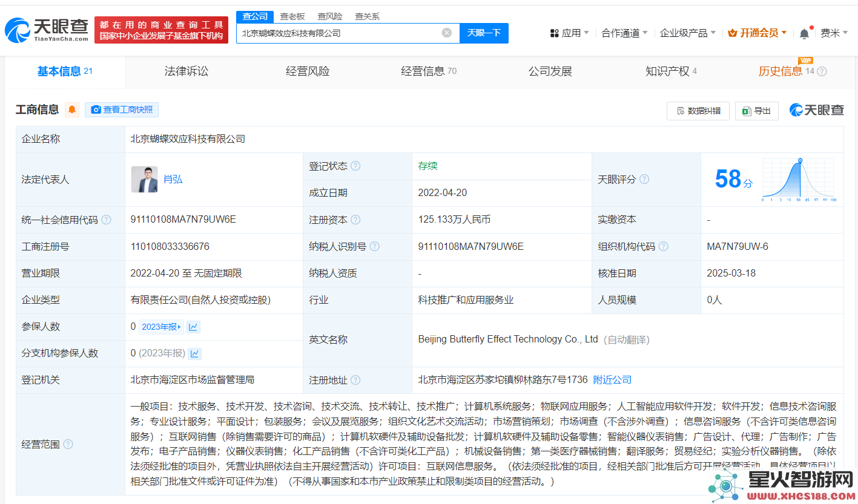Open the 费米 user account dropdown
Viewport: 858px width, 504px height.
[x=834, y=33]
